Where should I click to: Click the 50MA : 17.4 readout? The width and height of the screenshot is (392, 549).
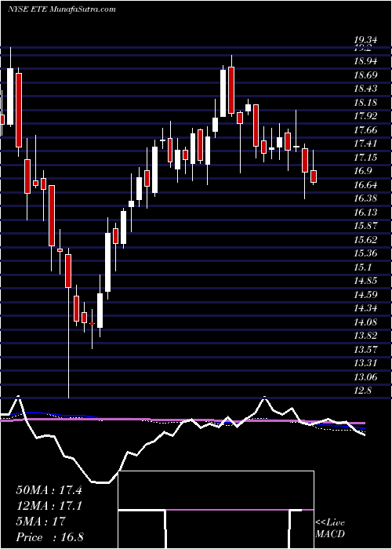(x=49, y=490)
